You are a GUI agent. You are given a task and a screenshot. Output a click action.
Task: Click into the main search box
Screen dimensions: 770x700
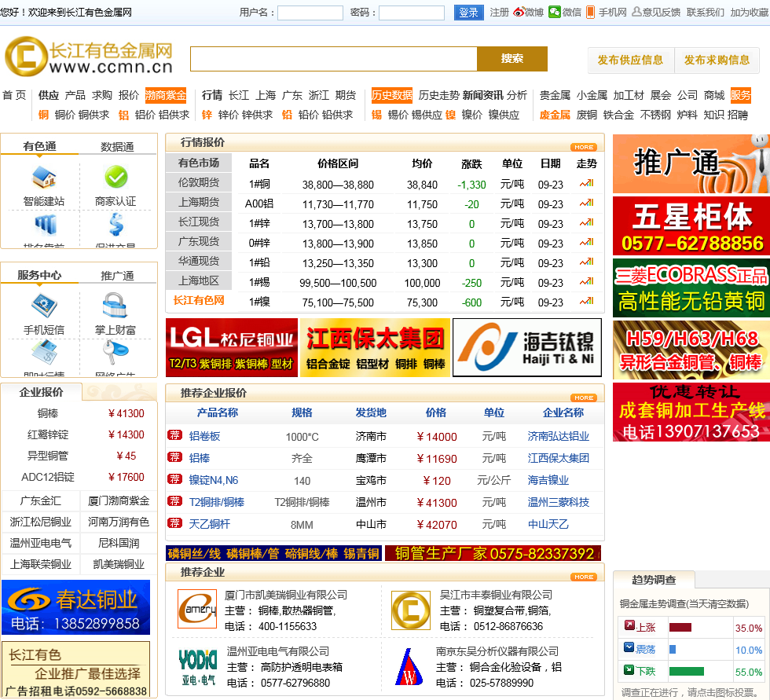pyautogui.click(x=333, y=59)
